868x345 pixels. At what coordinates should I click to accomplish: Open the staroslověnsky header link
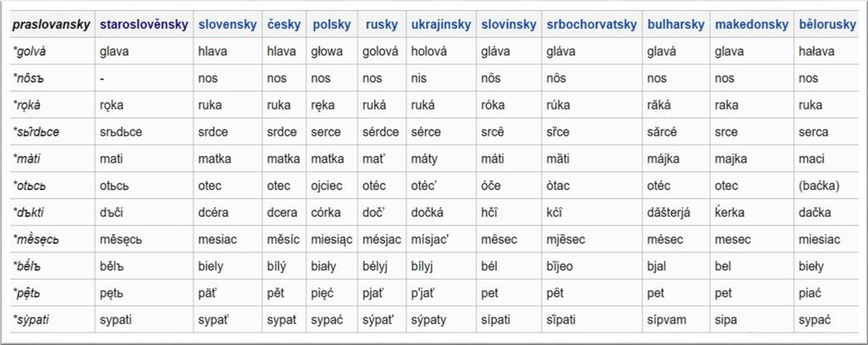tap(144, 25)
